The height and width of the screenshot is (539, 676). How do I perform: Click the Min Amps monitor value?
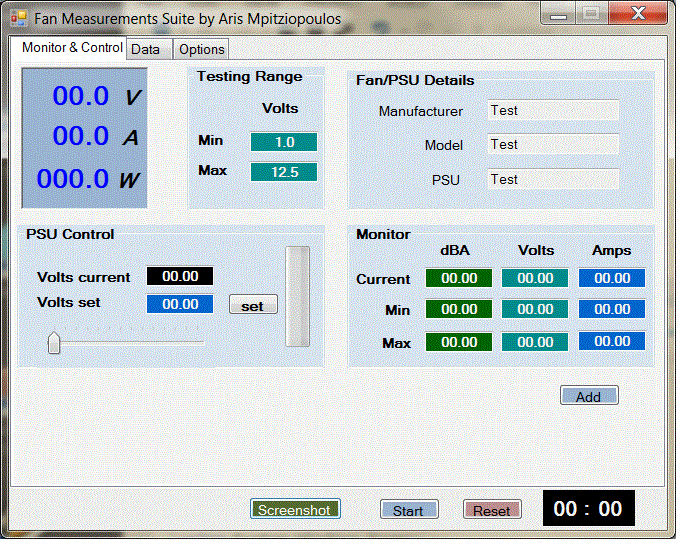(612, 309)
